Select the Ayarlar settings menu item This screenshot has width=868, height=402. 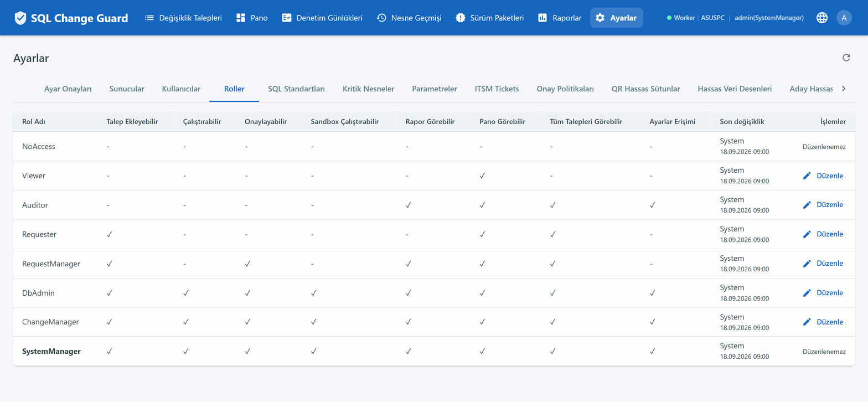click(x=616, y=18)
